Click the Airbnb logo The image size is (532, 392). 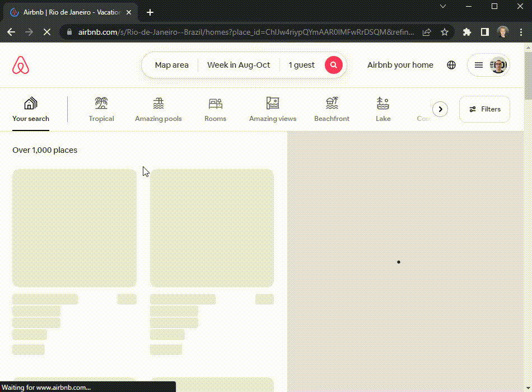(21, 65)
